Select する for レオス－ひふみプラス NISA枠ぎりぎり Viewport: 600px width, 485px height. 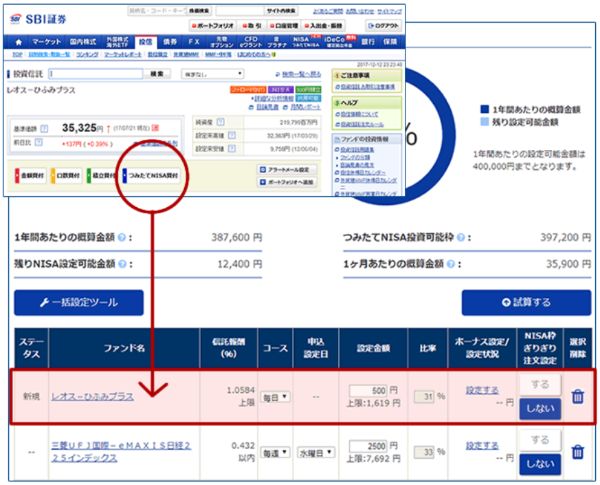(540, 384)
